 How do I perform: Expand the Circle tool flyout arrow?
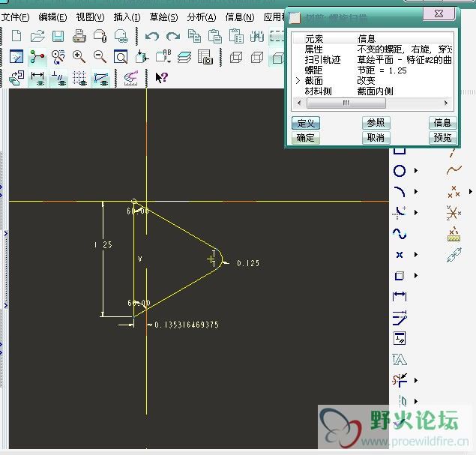tap(416, 171)
